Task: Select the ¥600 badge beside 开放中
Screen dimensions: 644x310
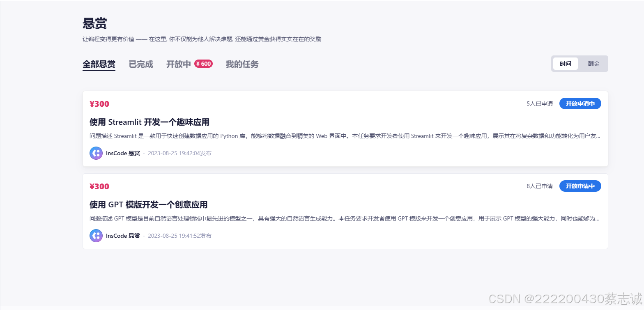Action: point(203,64)
